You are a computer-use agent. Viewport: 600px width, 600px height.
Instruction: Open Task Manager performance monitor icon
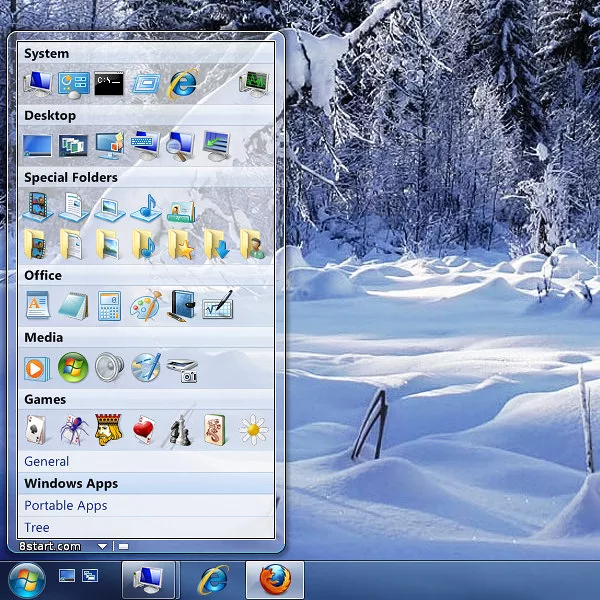pyautogui.click(x=254, y=83)
